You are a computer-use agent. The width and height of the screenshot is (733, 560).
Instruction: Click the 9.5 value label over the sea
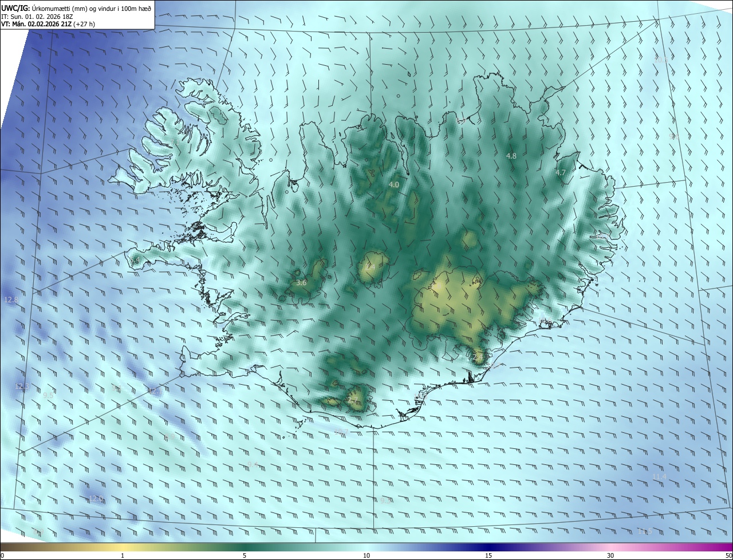(48, 395)
